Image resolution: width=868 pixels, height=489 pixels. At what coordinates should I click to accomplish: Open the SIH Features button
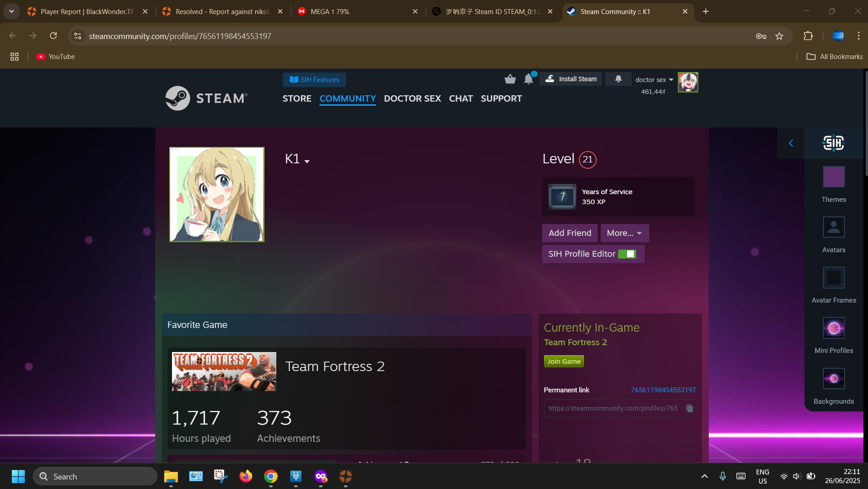pos(314,80)
